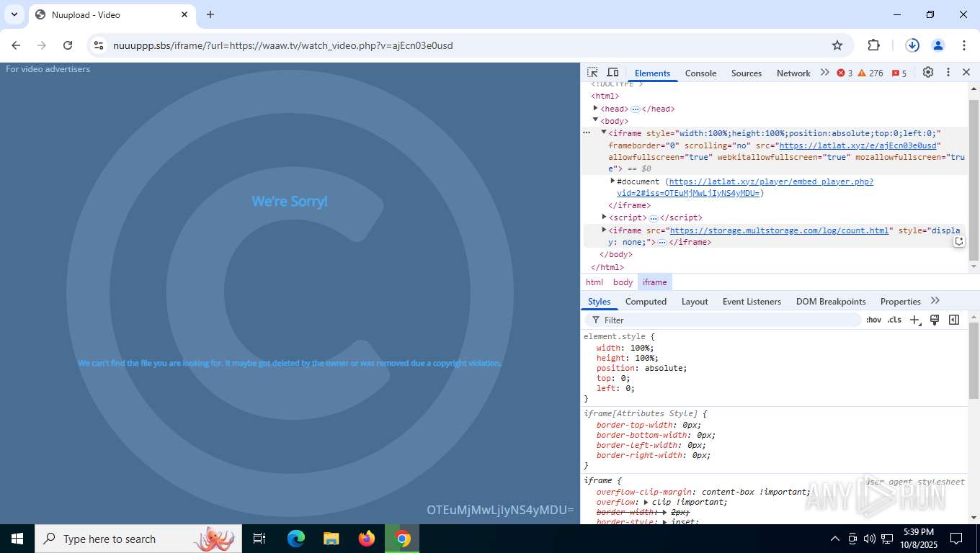Switch to the Sources tab
980x553 pixels.
click(747, 73)
